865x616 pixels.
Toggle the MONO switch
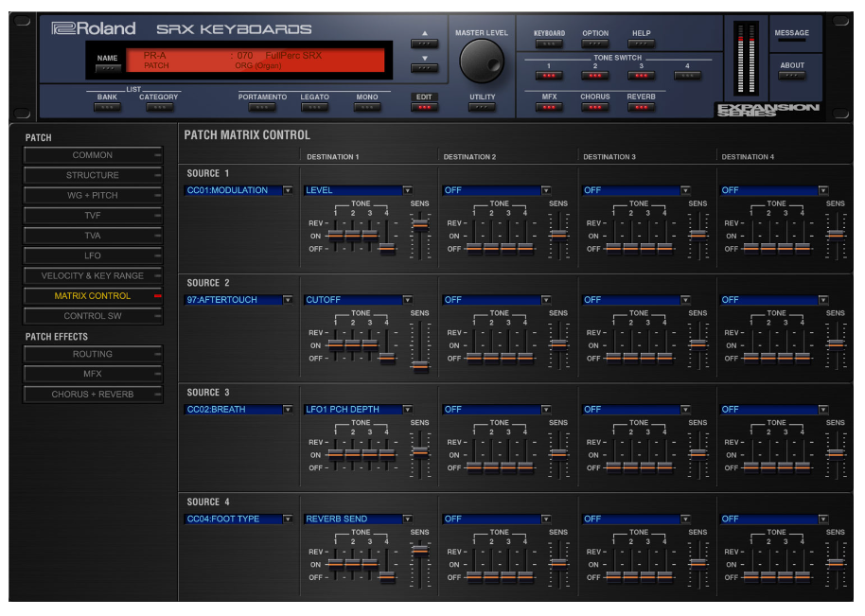367,108
